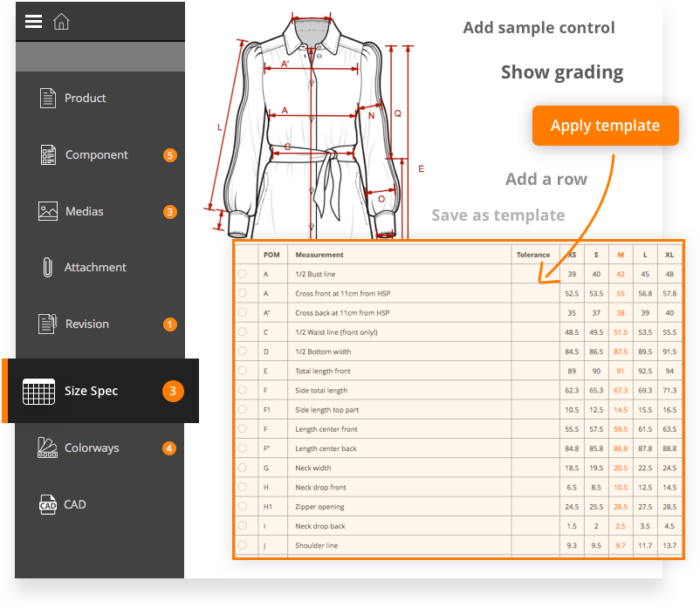Open the Component section
700x608 pixels.
pos(97,154)
